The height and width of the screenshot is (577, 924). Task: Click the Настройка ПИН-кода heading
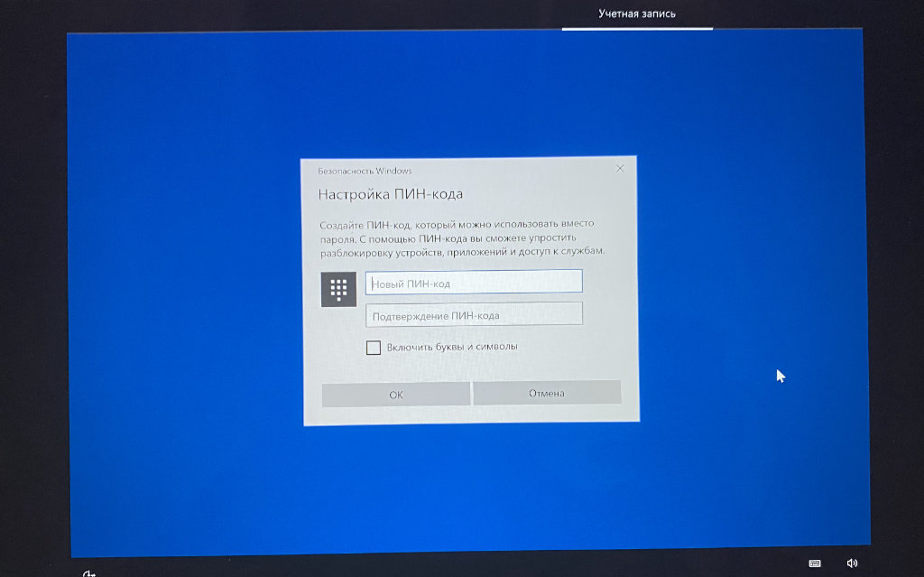[390, 194]
